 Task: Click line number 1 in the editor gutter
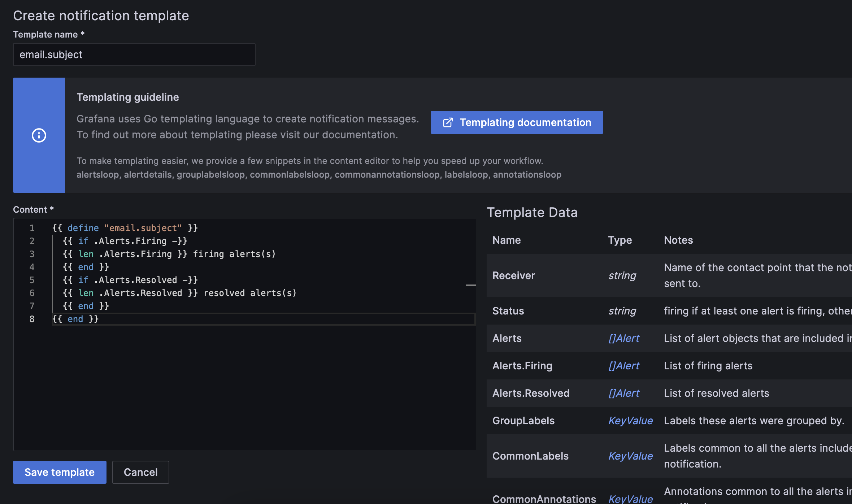pyautogui.click(x=32, y=228)
